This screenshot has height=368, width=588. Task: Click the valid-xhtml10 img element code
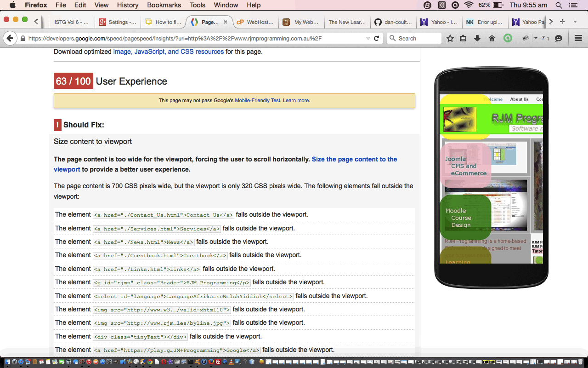click(162, 310)
